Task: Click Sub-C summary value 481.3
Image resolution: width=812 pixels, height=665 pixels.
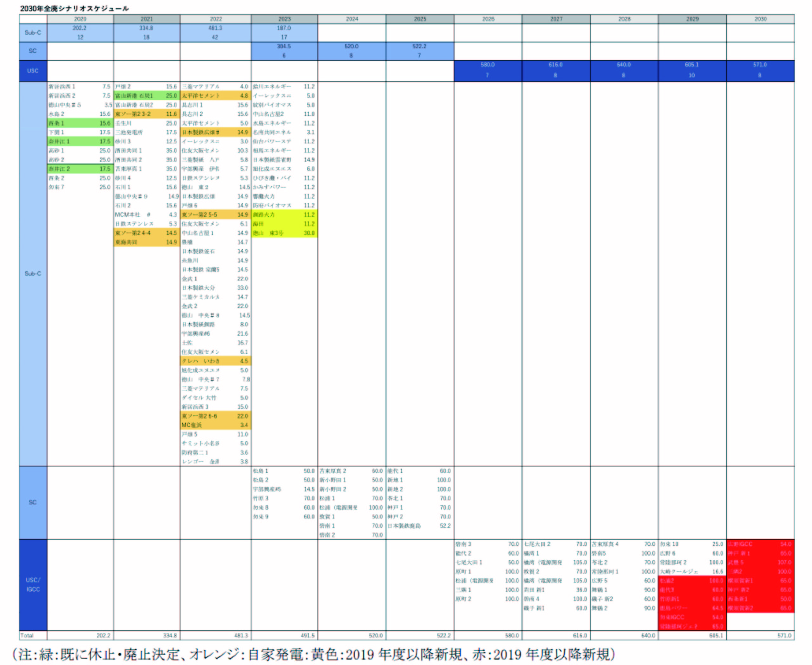Action: point(215,28)
